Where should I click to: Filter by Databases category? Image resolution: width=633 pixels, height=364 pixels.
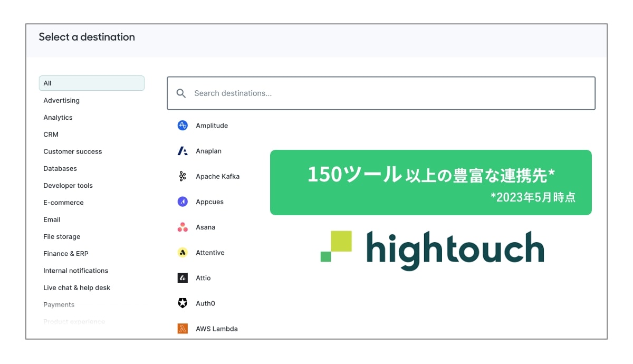click(60, 168)
